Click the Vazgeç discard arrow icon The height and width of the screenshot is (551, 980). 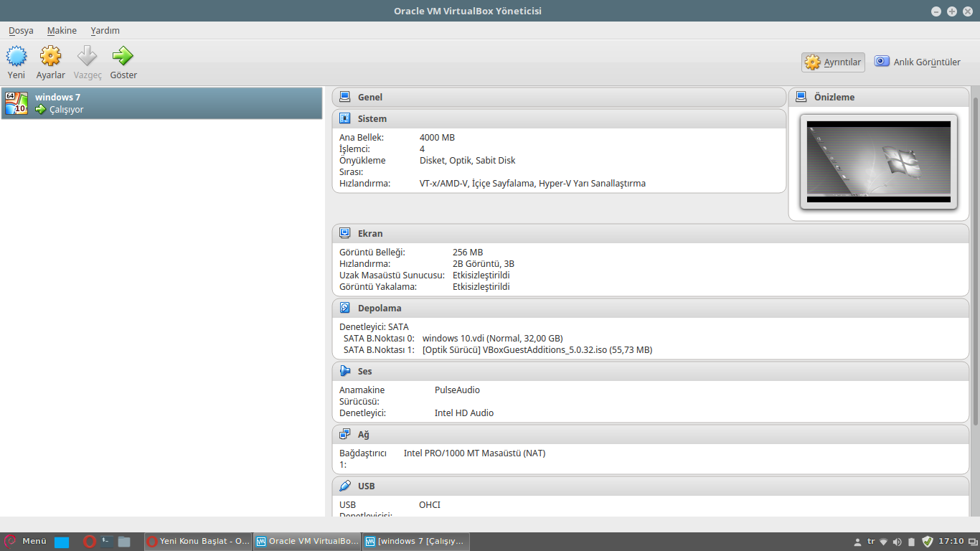(88, 56)
